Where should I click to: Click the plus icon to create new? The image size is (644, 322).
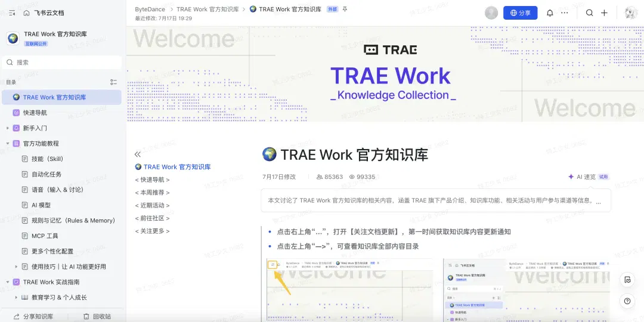(604, 13)
